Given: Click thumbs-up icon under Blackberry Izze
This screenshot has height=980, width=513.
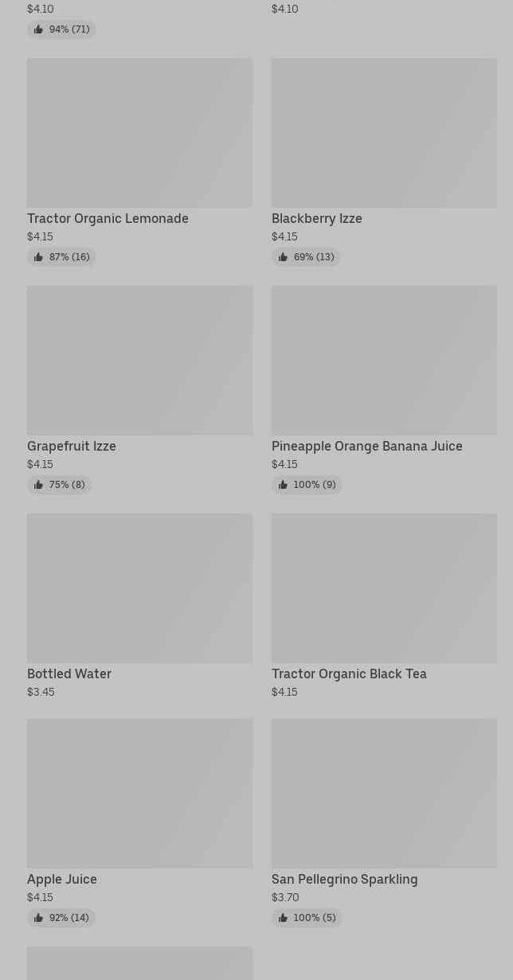Looking at the screenshot, I should 283,257.
